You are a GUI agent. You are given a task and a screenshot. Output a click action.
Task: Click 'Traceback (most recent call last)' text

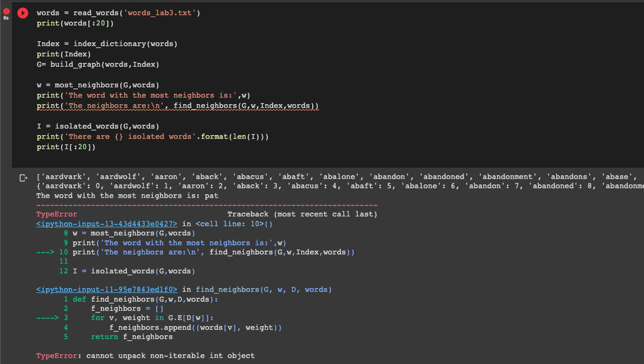tap(302, 214)
